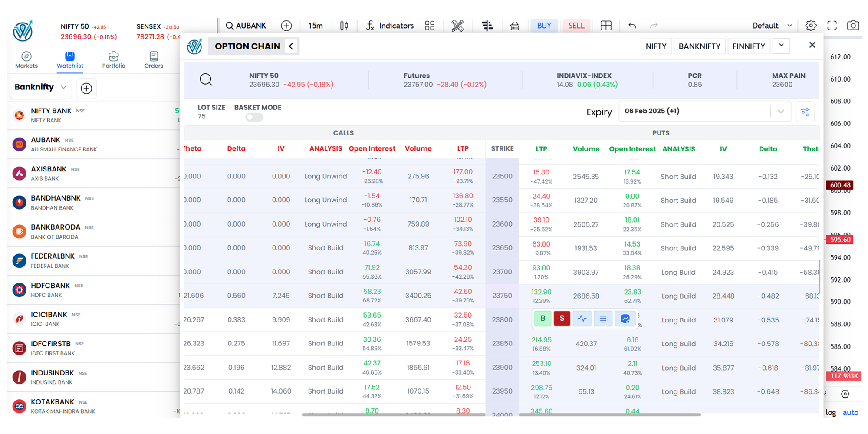Close the Option Chain panel
Viewport: 868px width, 434px height.
point(812,45)
